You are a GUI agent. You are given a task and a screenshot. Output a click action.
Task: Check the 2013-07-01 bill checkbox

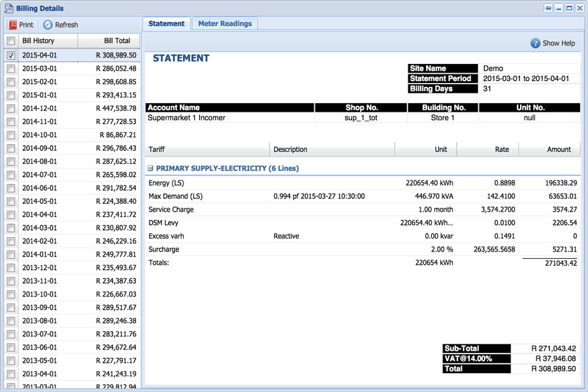11,335
